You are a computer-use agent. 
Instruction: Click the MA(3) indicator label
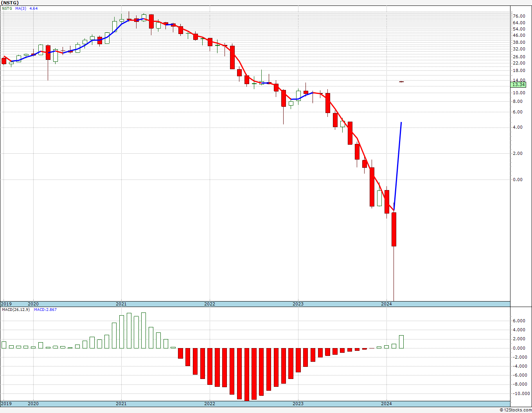[x=21, y=8]
